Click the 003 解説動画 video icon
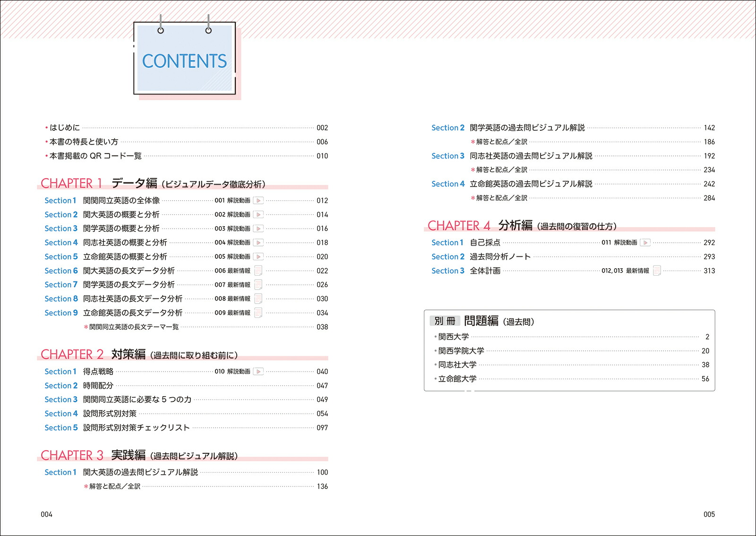 (x=258, y=229)
